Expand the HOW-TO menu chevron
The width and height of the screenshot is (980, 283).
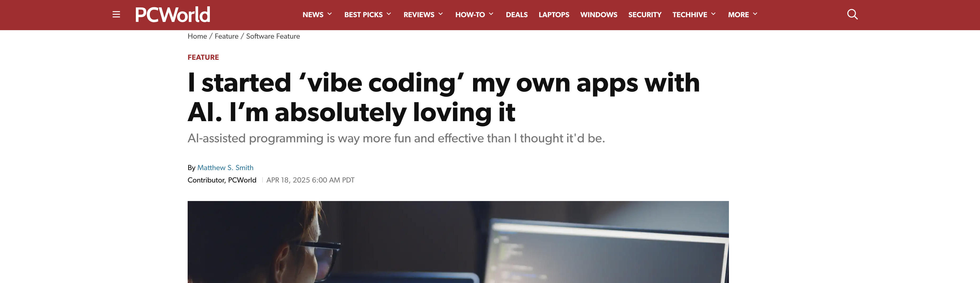point(491,14)
